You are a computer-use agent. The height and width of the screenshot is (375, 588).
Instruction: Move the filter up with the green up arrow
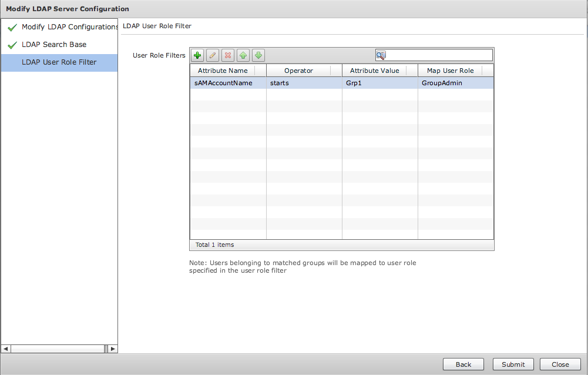pos(243,56)
